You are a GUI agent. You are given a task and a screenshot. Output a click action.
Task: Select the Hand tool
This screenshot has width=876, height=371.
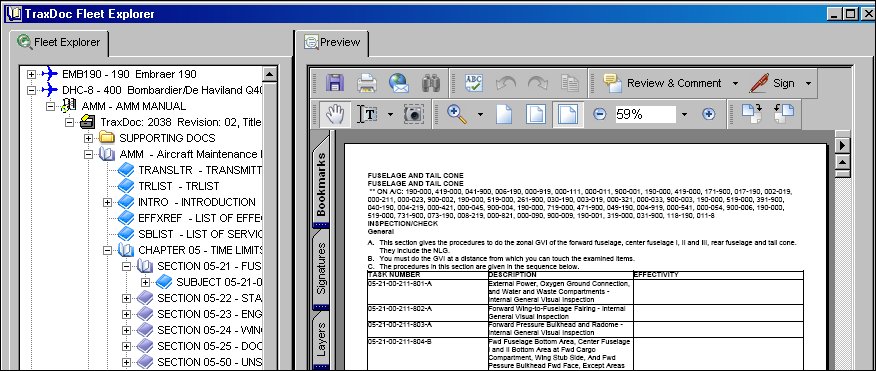coord(335,114)
